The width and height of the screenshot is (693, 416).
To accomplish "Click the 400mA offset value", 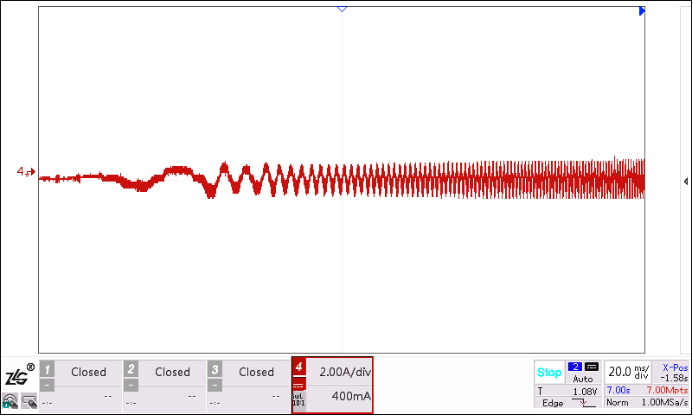I will click(351, 396).
